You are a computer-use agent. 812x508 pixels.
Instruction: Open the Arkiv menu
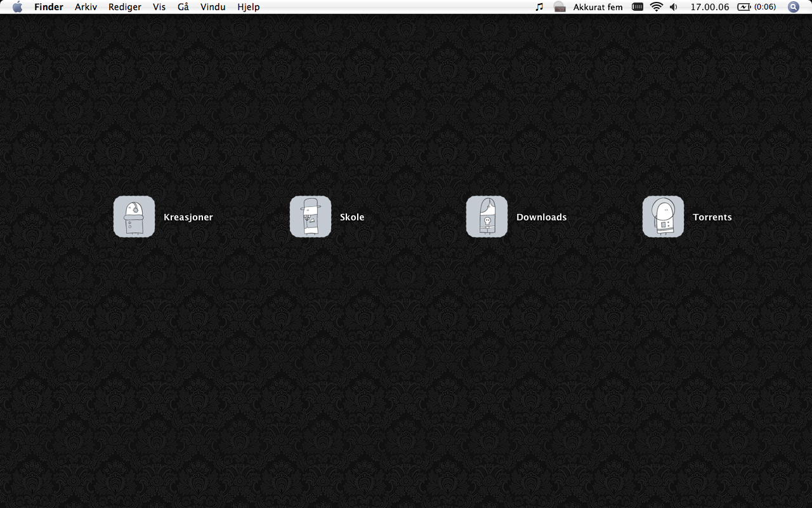[86, 7]
